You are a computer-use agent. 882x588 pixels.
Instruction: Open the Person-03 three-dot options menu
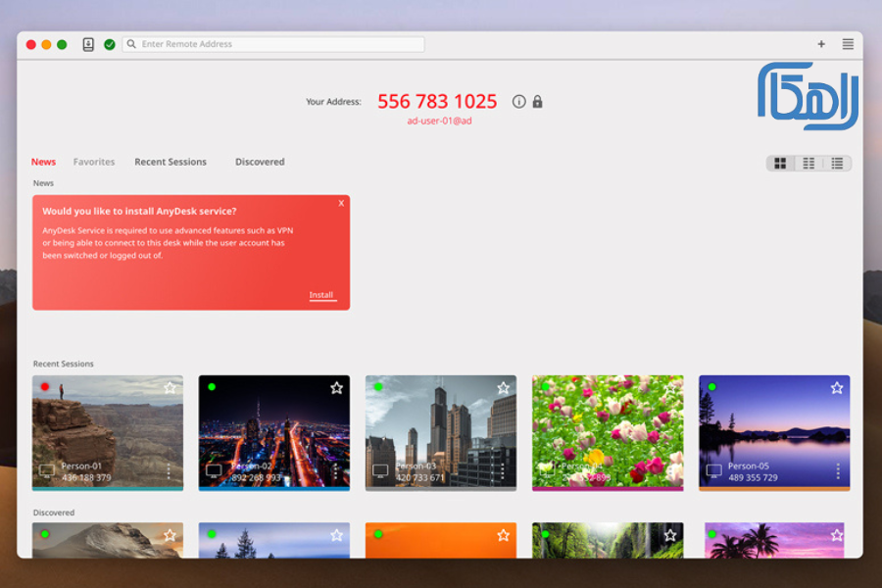coord(502,471)
